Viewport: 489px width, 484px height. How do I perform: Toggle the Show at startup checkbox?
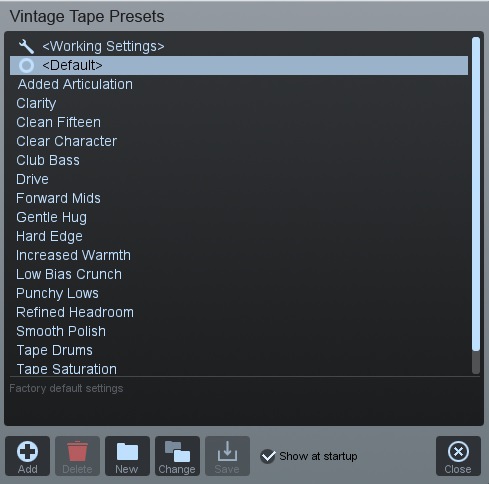(268, 456)
